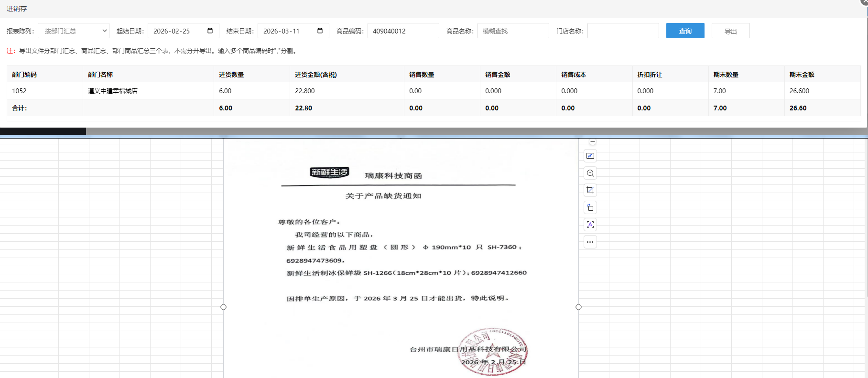Click the 进货数量 column header
The height and width of the screenshot is (378, 868).
pyautogui.click(x=232, y=75)
